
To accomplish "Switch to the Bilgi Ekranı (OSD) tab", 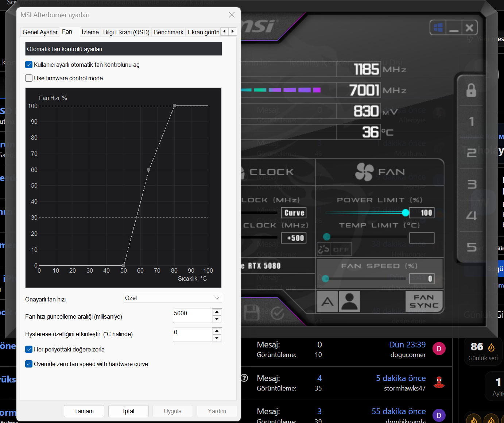I will click(126, 32).
